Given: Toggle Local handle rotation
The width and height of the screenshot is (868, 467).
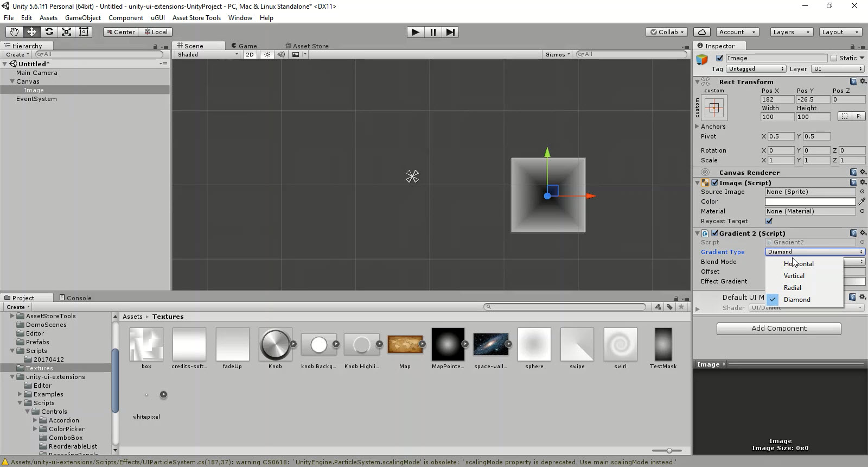Looking at the screenshot, I should [x=155, y=32].
